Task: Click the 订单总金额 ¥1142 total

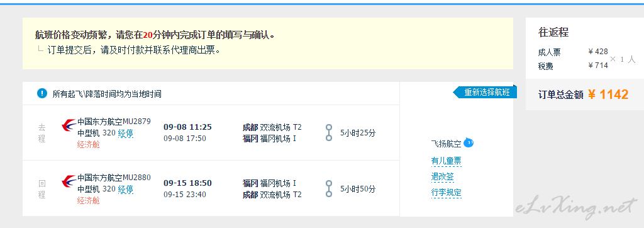Action: pos(583,94)
